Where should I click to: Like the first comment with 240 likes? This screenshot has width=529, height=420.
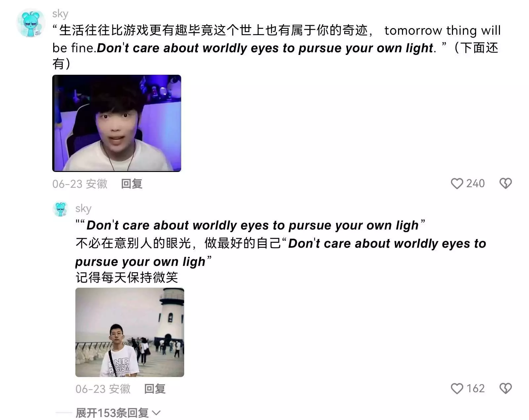(457, 184)
